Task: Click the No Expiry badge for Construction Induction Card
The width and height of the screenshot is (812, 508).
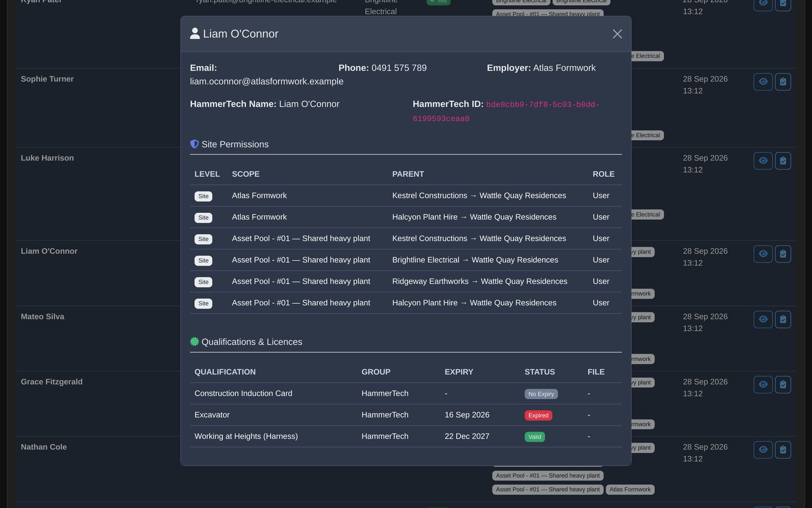Action: click(x=541, y=394)
